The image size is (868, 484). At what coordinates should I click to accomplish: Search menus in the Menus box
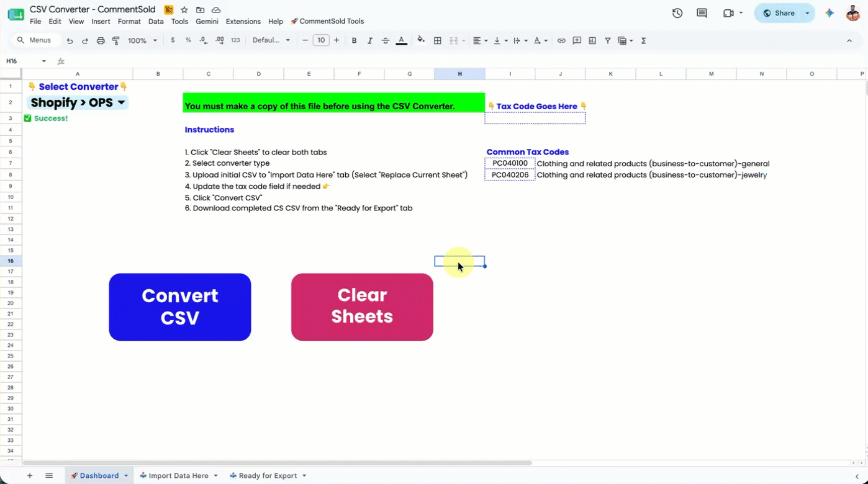pyautogui.click(x=35, y=40)
